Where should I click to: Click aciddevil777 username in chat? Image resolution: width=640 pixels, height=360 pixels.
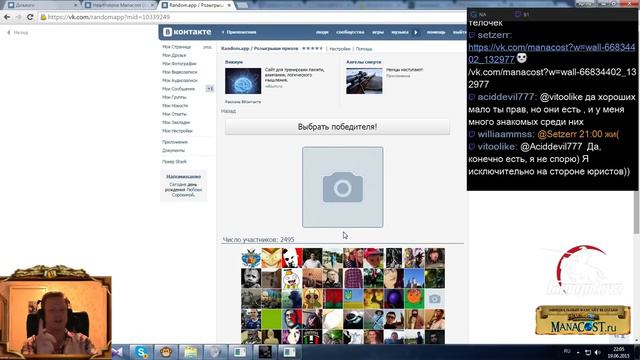(505, 97)
